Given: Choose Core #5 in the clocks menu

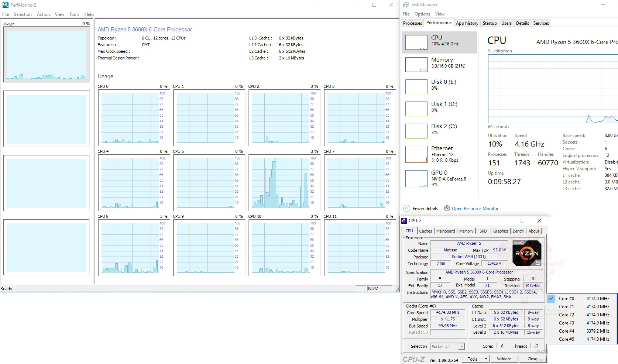Looking at the screenshot, I should click(582, 339).
